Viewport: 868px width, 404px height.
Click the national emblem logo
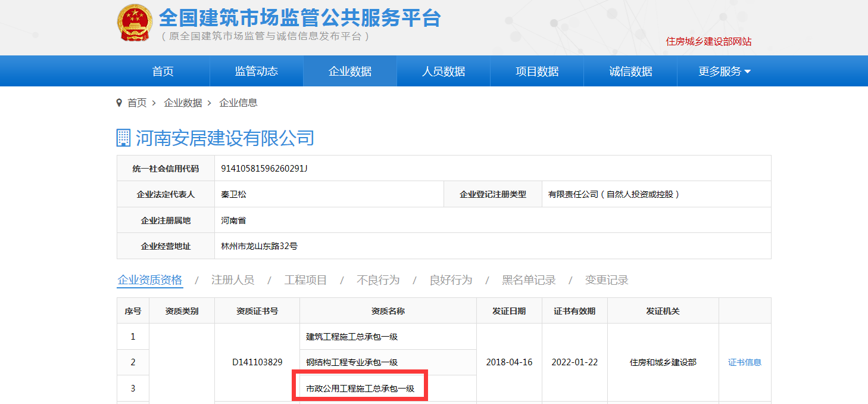pos(135,23)
